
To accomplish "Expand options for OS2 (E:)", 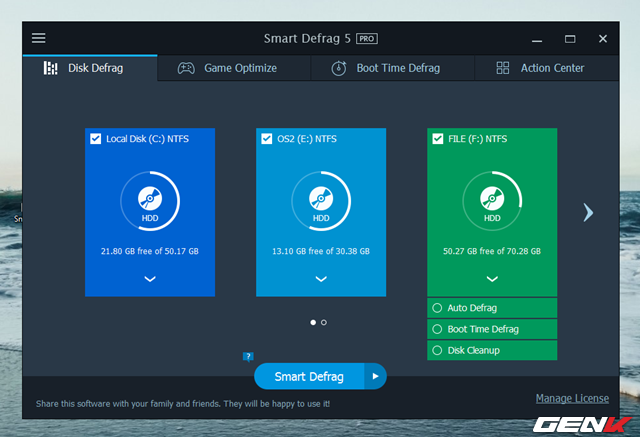I will 321,279.
